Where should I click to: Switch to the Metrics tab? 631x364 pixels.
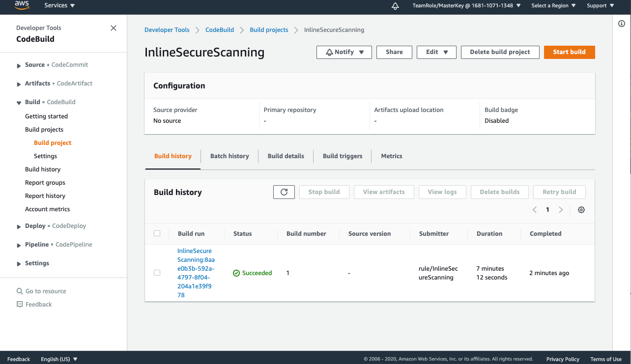[392, 156]
